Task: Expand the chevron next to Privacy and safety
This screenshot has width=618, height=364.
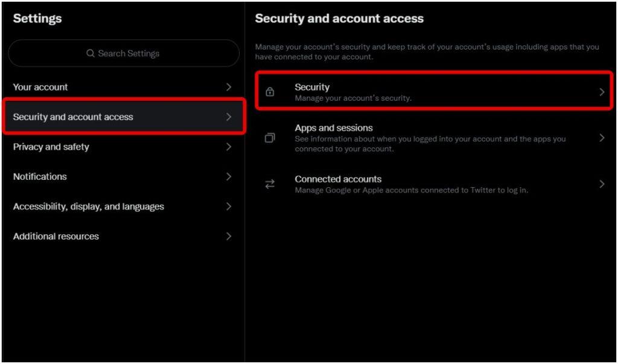Action: (229, 147)
